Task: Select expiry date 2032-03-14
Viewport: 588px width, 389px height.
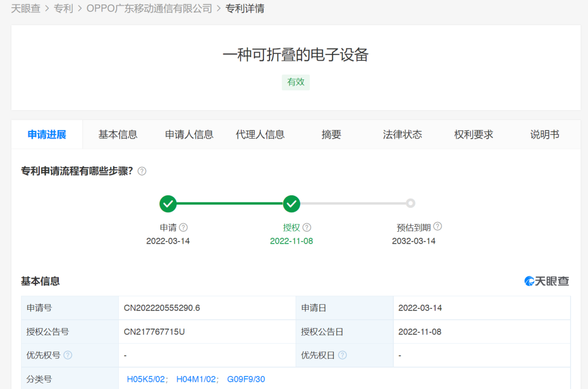Action: [x=414, y=241]
